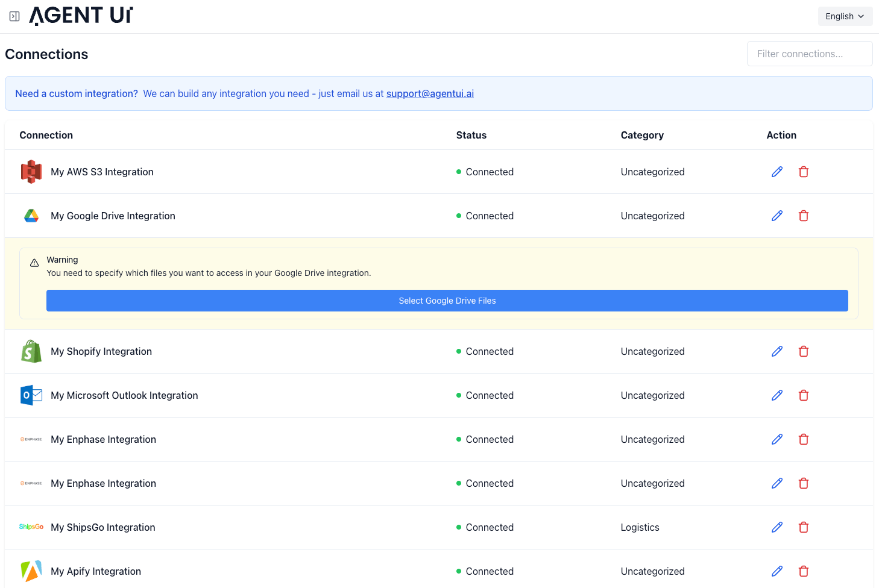Open the support@agentui.ai email link

(x=430, y=93)
